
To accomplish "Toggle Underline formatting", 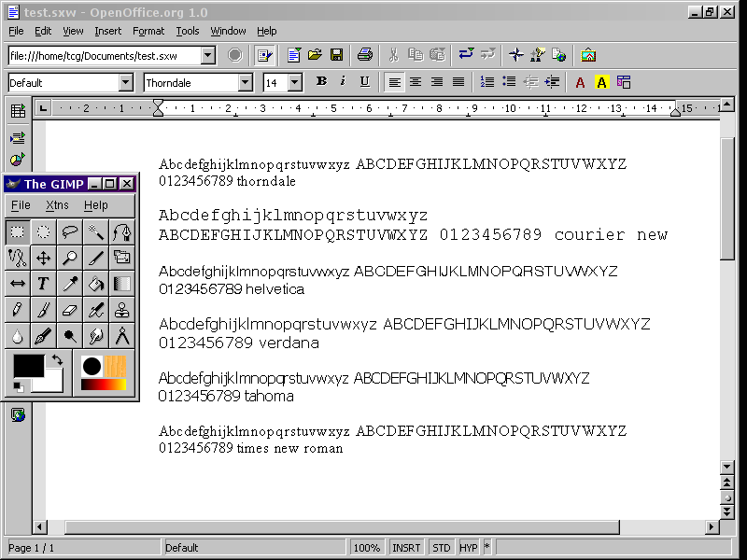I will click(364, 82).
